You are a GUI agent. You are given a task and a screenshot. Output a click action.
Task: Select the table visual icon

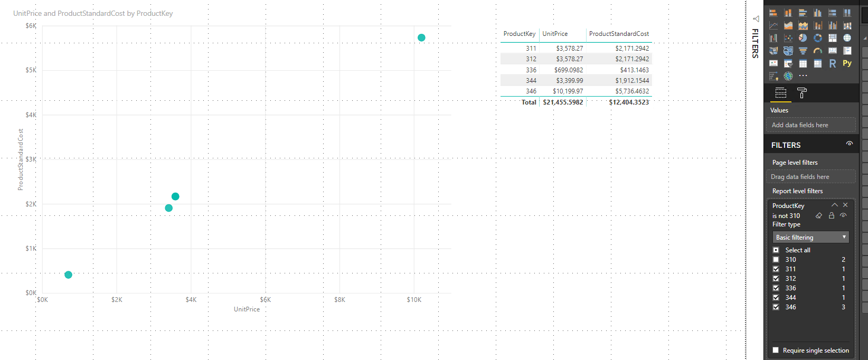[x=803, y=63]
